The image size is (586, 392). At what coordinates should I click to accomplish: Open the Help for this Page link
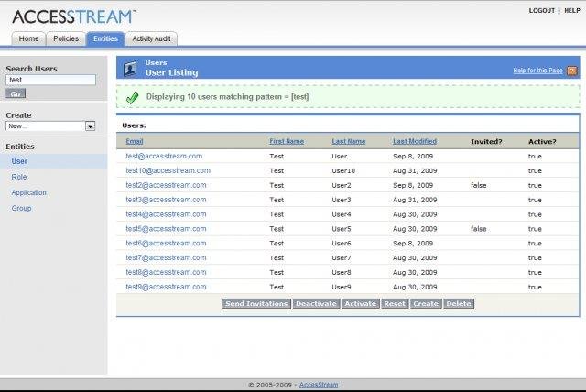[537, 71]
